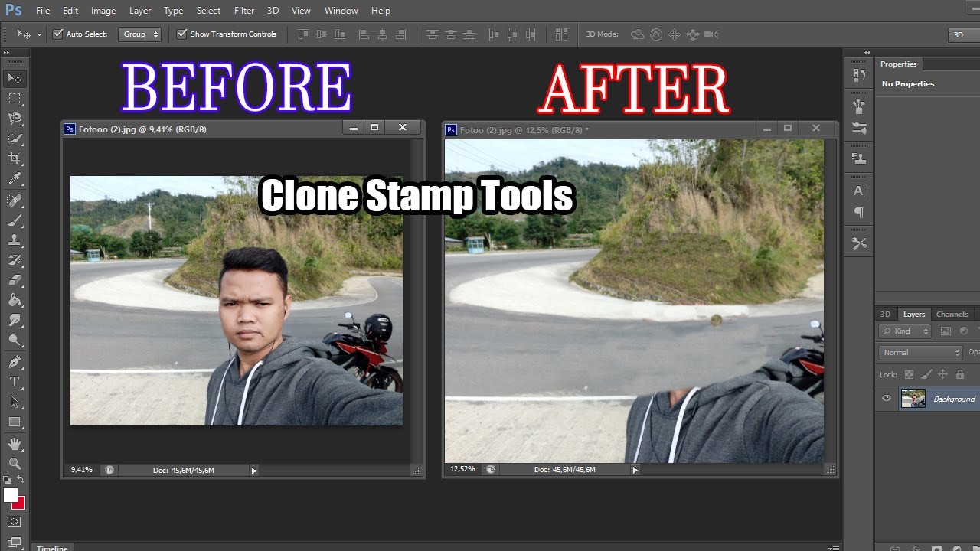980x551 pixels.
Task: Toggle lock transparent pixels
Action: 909,374
